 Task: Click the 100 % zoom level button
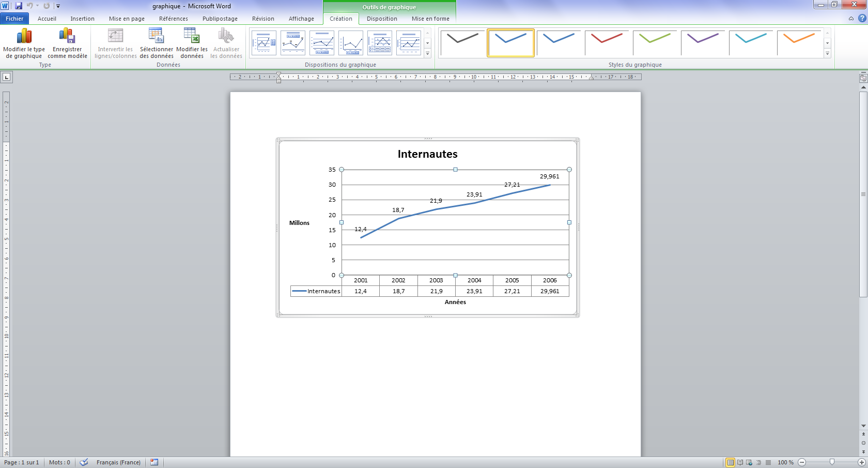[785, 462]
